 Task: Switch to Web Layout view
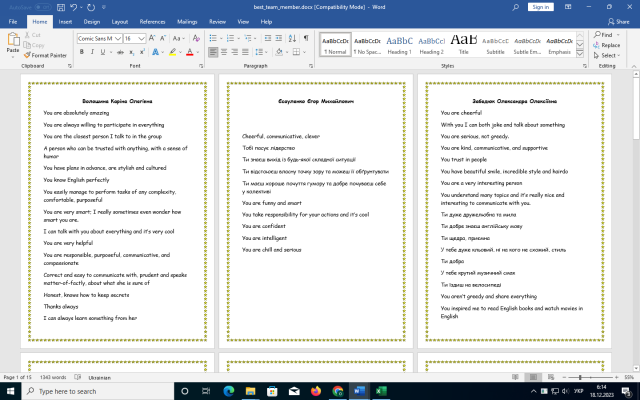tap(551, 377)
